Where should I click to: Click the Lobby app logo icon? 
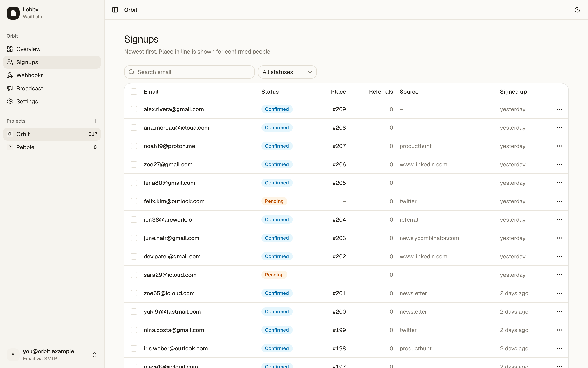(x=13, y=13)
